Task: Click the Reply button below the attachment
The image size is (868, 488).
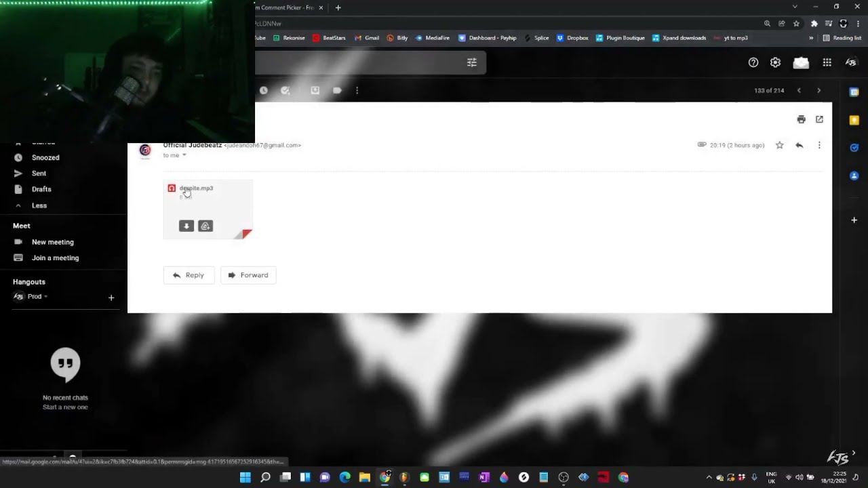Action: (x=189, y=275)
